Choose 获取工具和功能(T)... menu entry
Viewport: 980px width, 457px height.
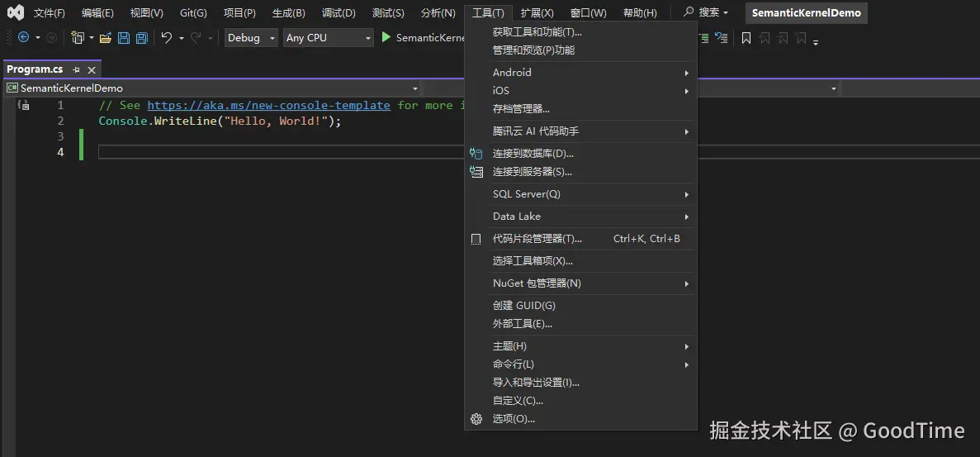pyautogui.click(x=580, y=32)
